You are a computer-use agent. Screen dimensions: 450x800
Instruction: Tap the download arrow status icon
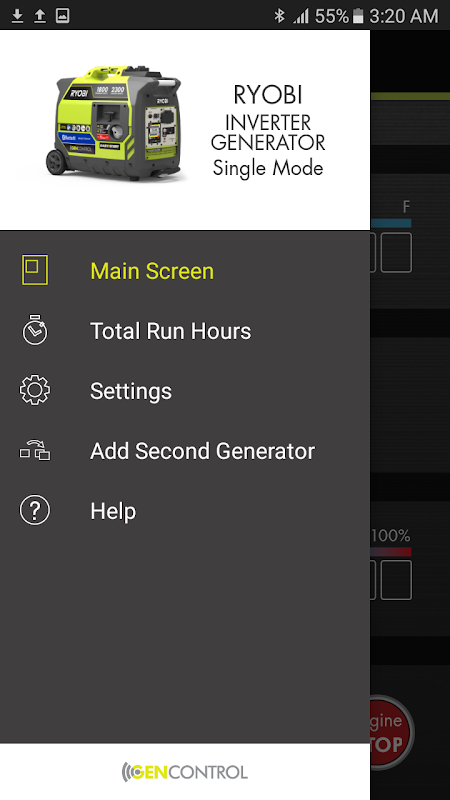[17, 16]
